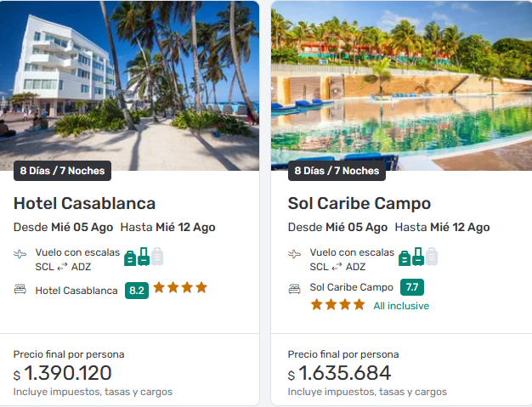Click the four-star rating of Sol Caribe Campo
532x407 pixels.
(337, 304)
